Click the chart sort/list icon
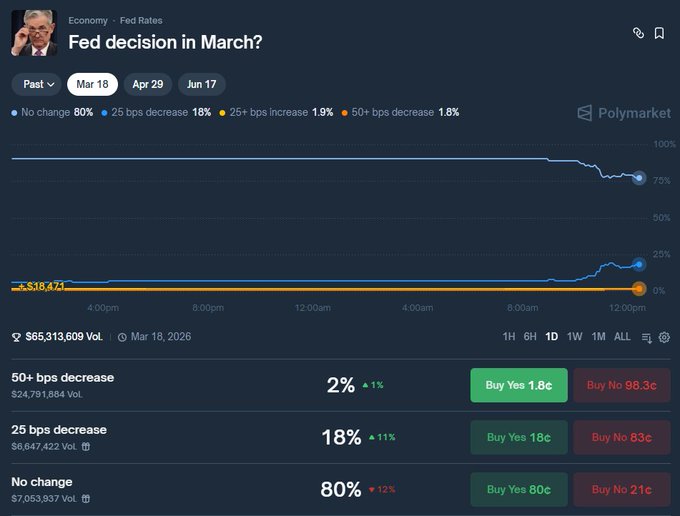The height and width of the screenshot is (516, 680). coord(646,337)
